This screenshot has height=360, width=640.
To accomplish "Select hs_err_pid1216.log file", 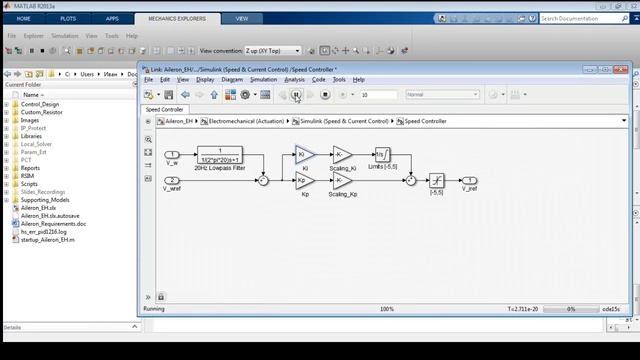I will coord(44,232).
